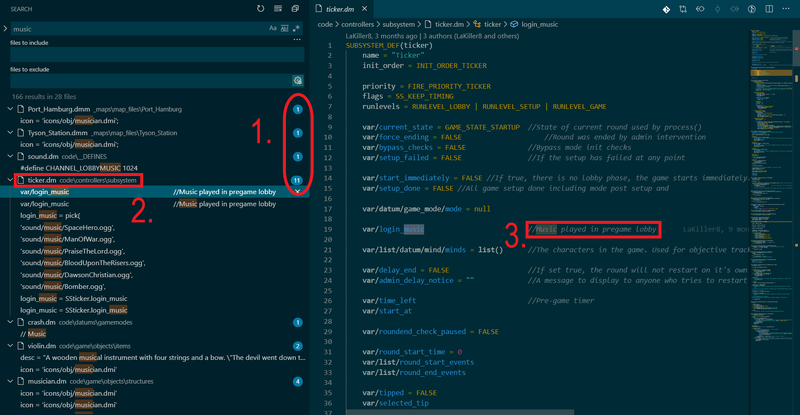Open 'sound/music/SpaceHero.ogg' search match

[67, 227]
